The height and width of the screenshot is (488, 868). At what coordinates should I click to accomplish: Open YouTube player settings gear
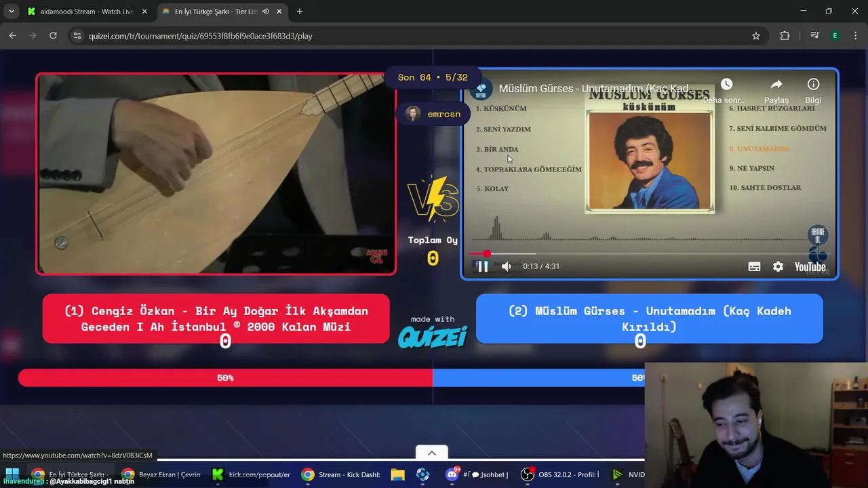coord(778,266)
